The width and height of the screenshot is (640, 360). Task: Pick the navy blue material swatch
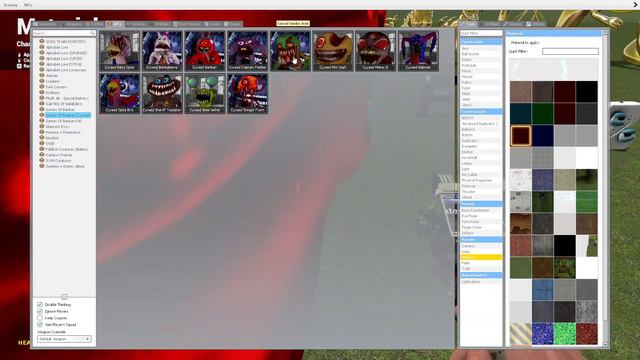click(542, 136)
